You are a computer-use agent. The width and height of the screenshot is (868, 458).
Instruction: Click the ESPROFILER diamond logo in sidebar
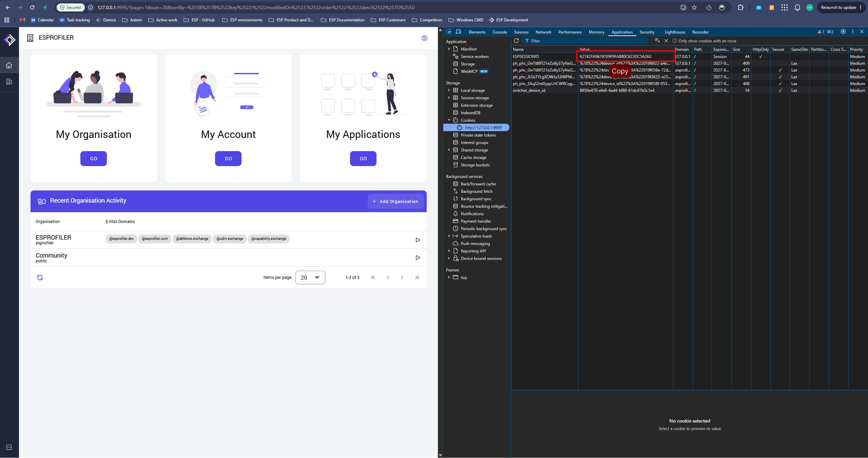(9, 40)
